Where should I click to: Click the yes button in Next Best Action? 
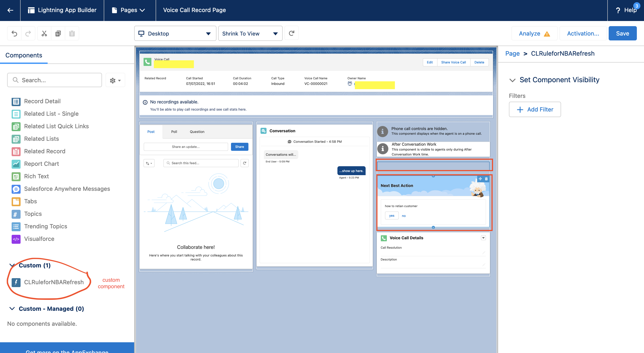[x=392, y=216]
